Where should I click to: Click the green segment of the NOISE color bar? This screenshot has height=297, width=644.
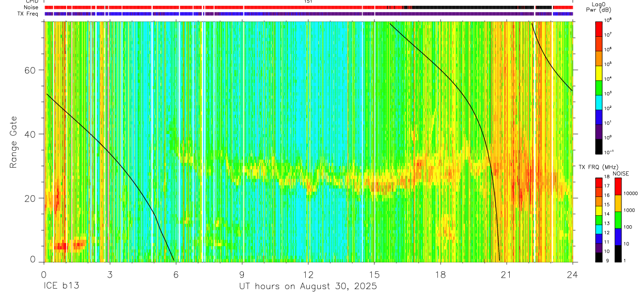click(x=619, y=220)
